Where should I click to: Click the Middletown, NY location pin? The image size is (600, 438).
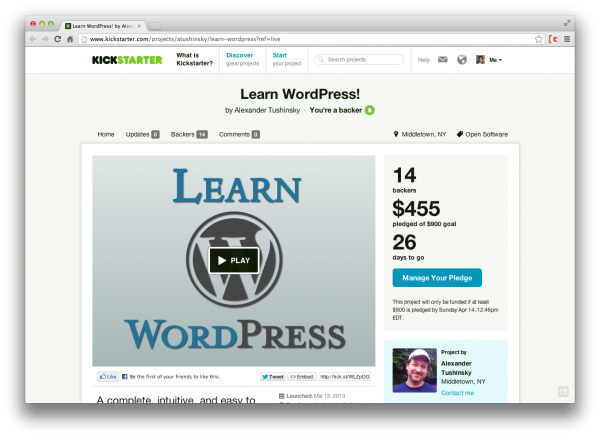coord(396,134)
